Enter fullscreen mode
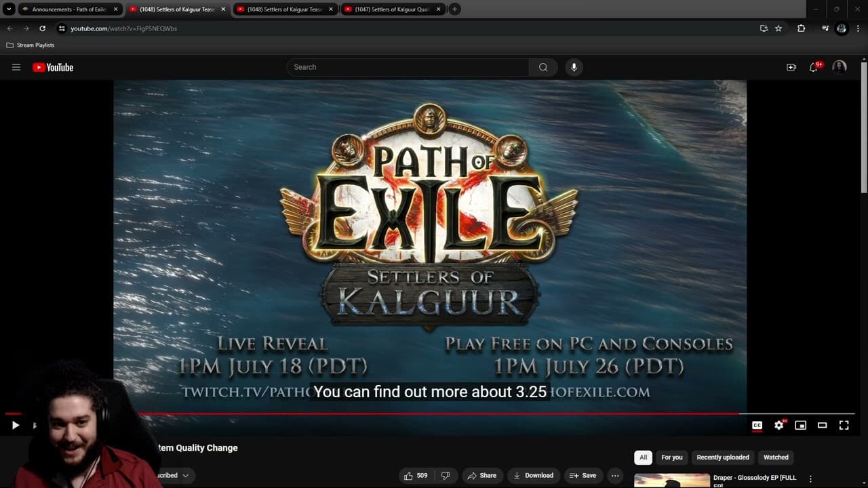The height and width of the screenshot is (488, 868). [x=844, y=425]
